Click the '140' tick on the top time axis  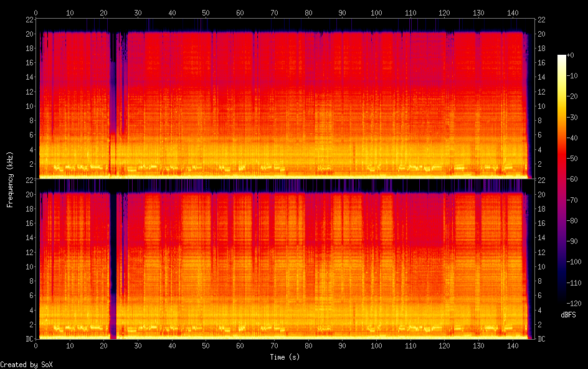[513, 12]
